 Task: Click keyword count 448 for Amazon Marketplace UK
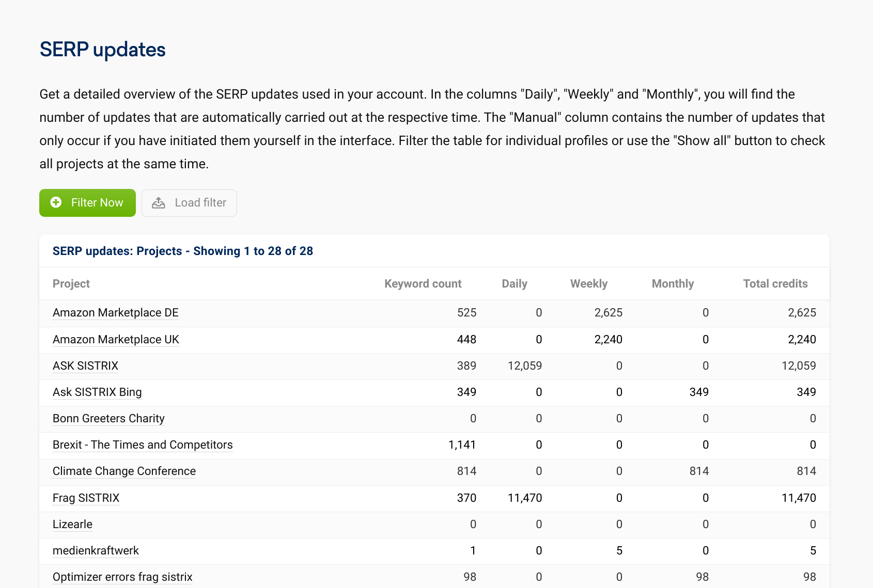466,340
